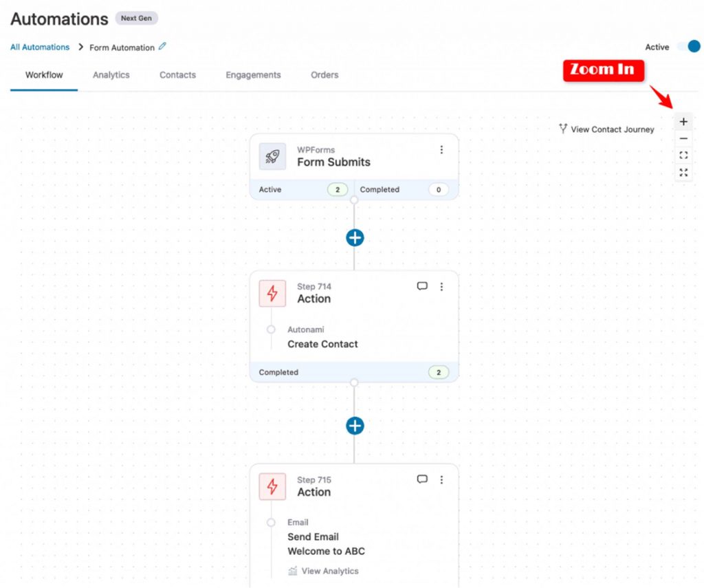Open the Analytics tab
Image resolution: width=704 pixels, height=588 pixels.
click(111, 75)
